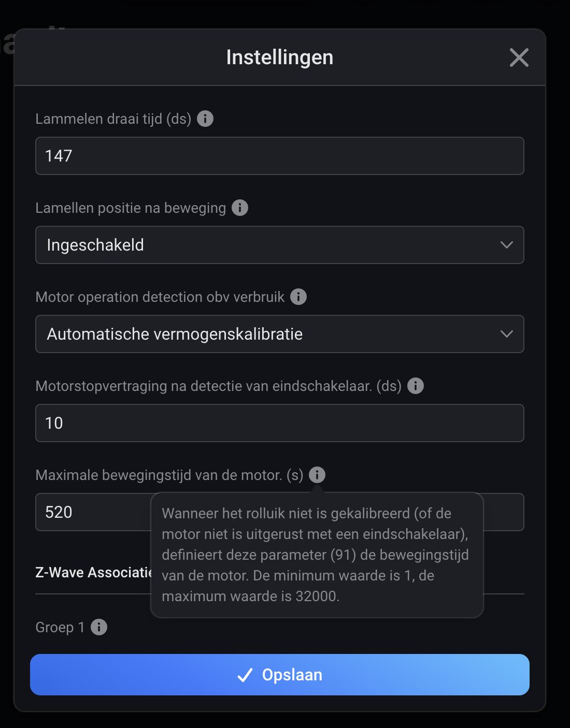Viewport: 570px width, 728px height.
Task: Click info icon beside Lammelen draai tijd
Action: pos(205,119)
